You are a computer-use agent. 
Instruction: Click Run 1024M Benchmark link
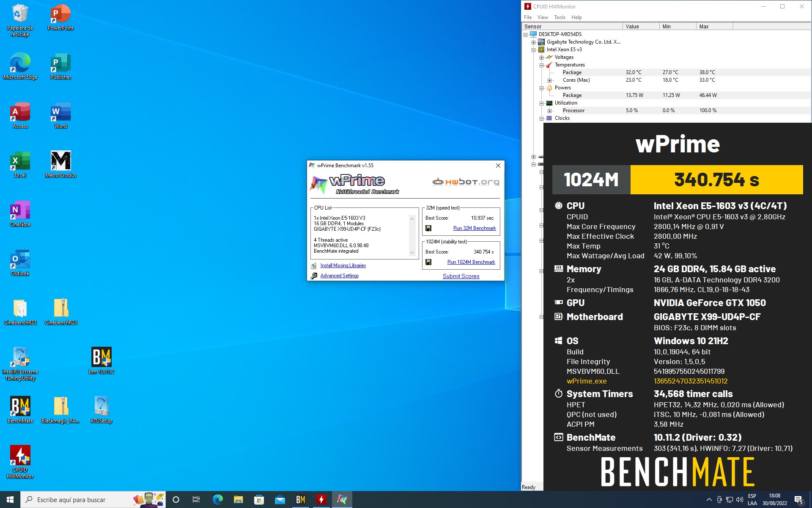click(471, 262)
